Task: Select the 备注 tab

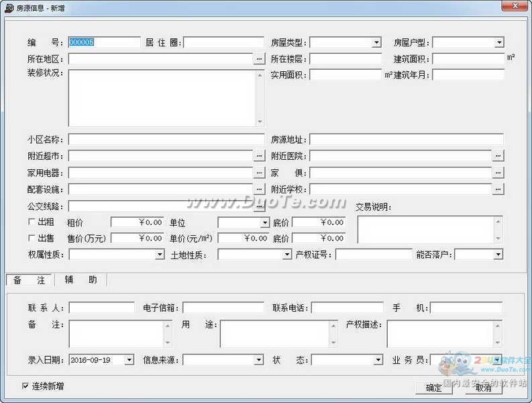Action: coord(31,279)
